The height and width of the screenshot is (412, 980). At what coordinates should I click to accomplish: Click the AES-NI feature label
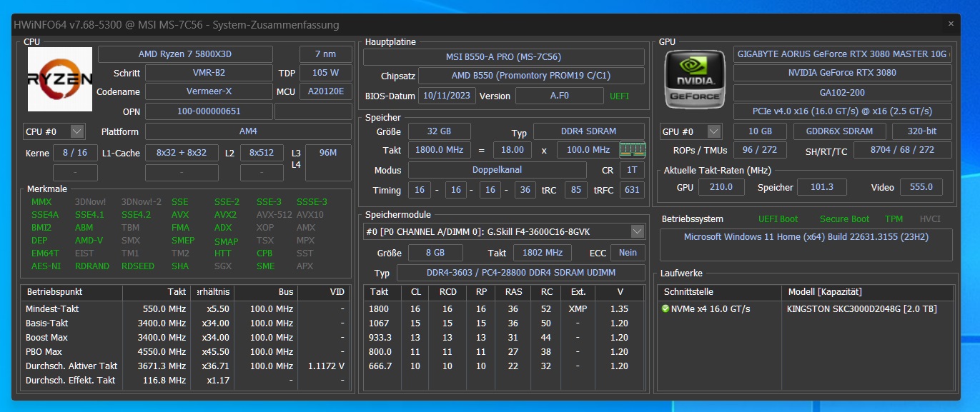[x=45, y=266]
